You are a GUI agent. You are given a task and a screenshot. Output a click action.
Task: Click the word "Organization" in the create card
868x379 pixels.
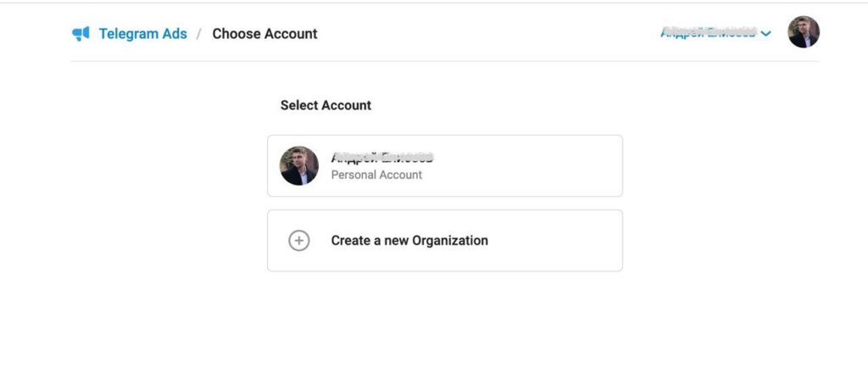pos(450,241)
